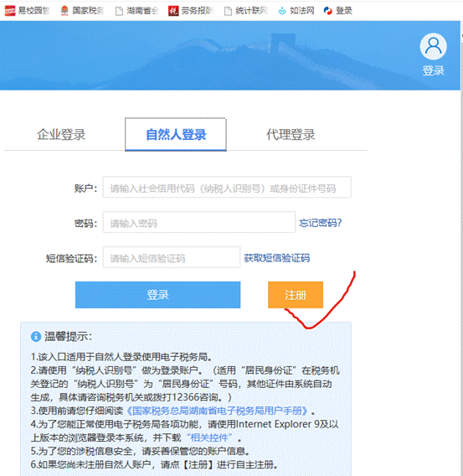Focus the 短信验证码 input field

[x=172, y=257]
